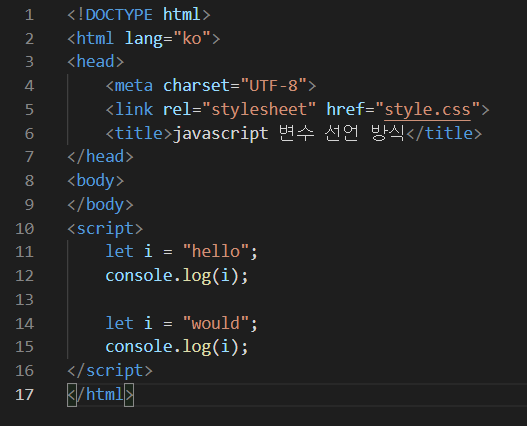Click the opening body tag on line 8
This screenshot has height=426, width=527.
(x=96, y=181)
